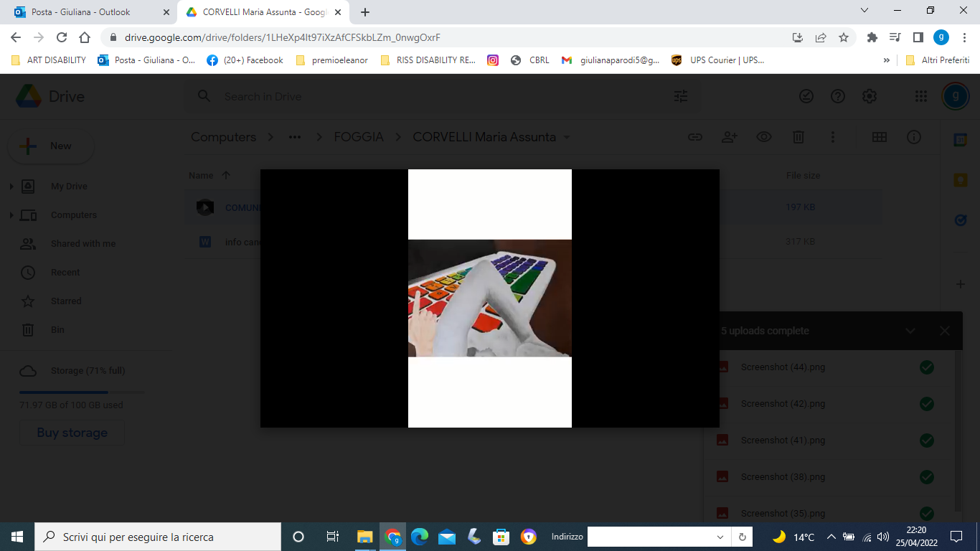Screen dimensions: 980x551
Task: Toggle the view details info panel
Action: click(913, 137)
